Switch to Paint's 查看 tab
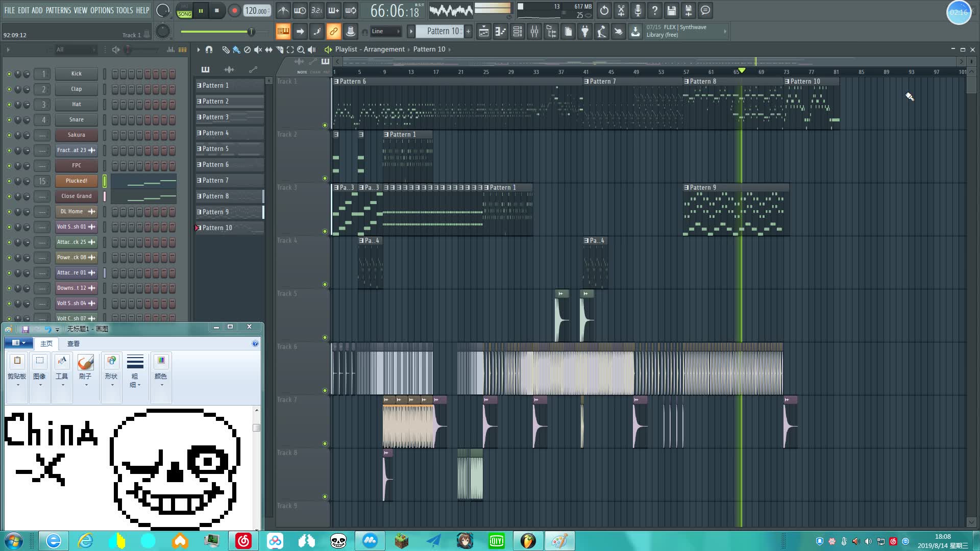This screenshot has height=551, width=980. click(73, 343)
